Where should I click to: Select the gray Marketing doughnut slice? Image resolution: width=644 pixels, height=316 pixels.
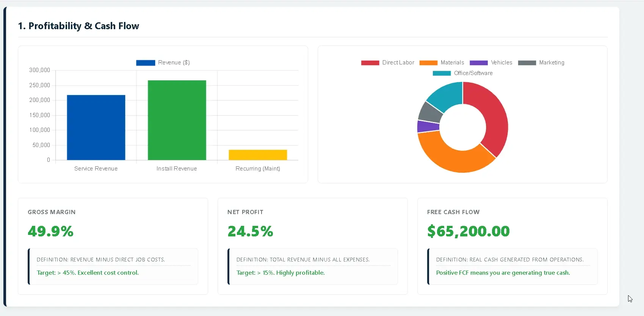coord(430,111)
